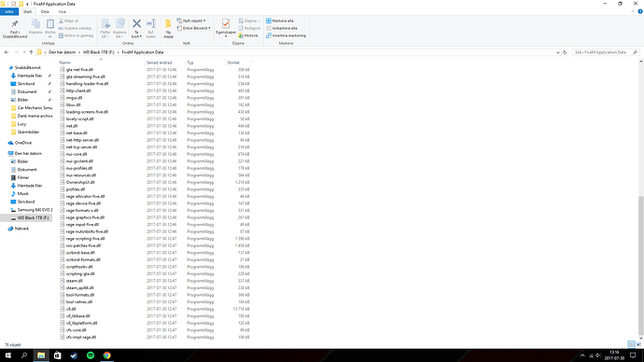Click Avmarkera alla in the ribbon
Image resolution: width=644 pixels, height=362 pixels.
click(x=282, y=28)
